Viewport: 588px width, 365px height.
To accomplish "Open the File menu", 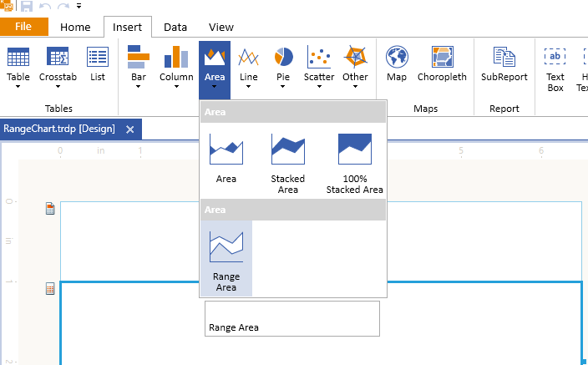I will pos(23,27).
